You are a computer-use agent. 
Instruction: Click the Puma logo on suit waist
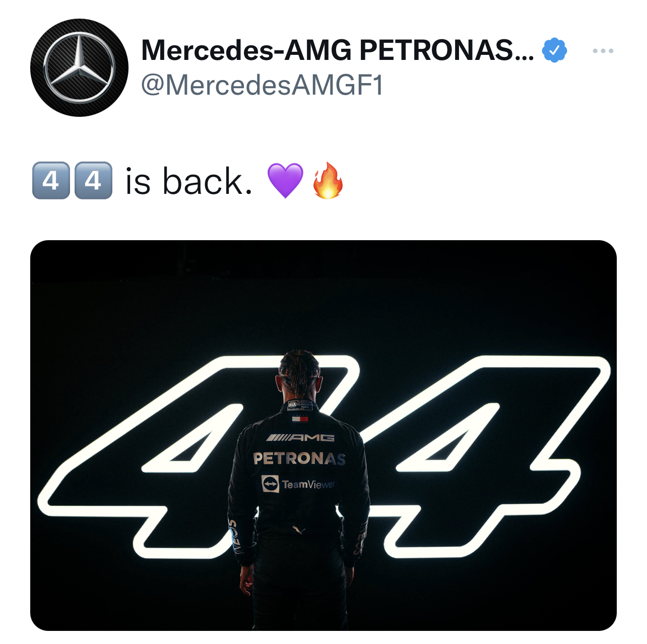[x=298, y=529]
